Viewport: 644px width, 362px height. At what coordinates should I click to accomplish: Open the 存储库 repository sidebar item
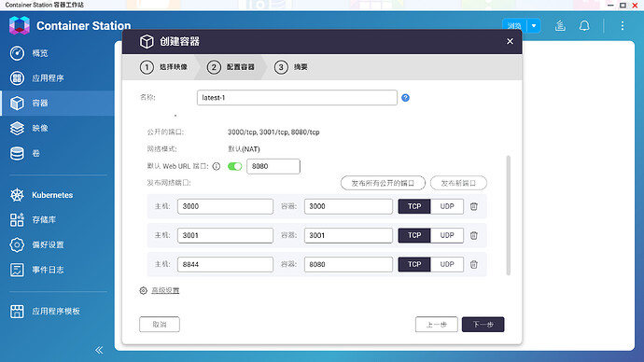[x=58, y=219]
